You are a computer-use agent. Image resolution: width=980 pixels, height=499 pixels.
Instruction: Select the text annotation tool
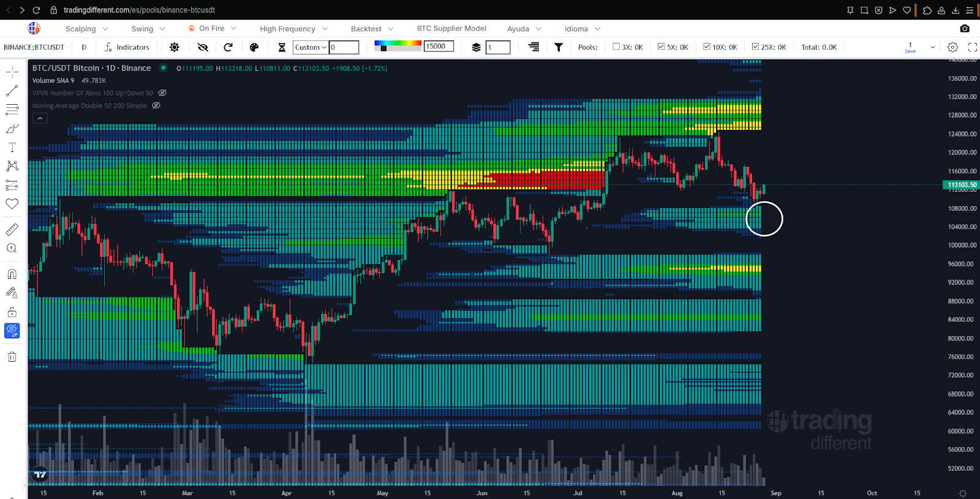tap(12, 147)
